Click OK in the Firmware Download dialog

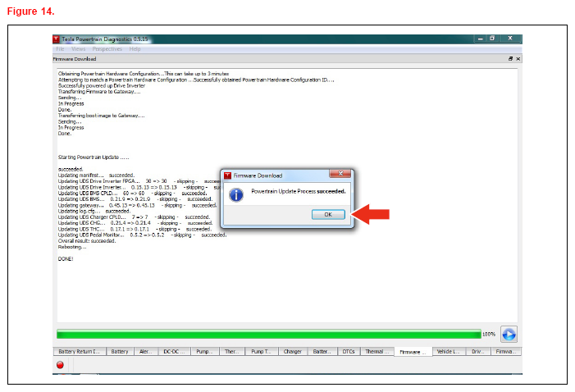pyautogui.click(x=328, y=215)
